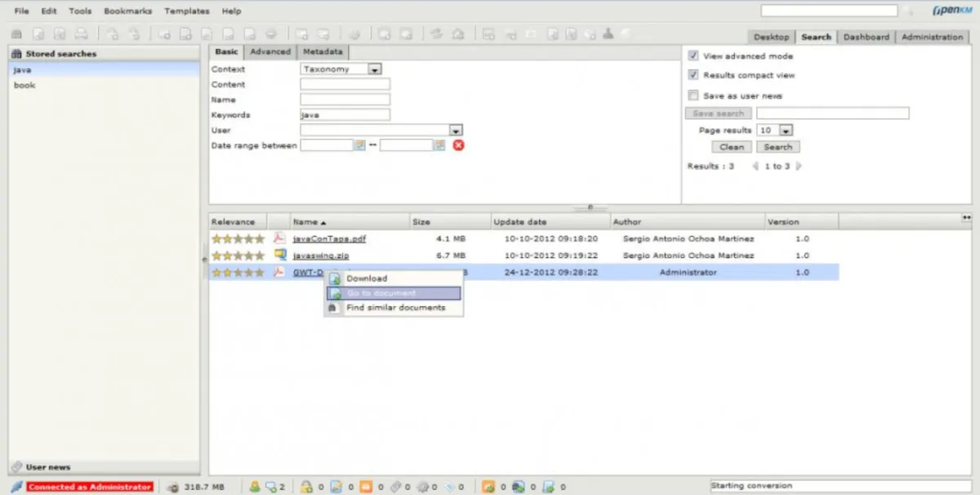The image size is (980, 495).
Task: Click the chat room icon showing 2
Action: click(x=271, y=487)
